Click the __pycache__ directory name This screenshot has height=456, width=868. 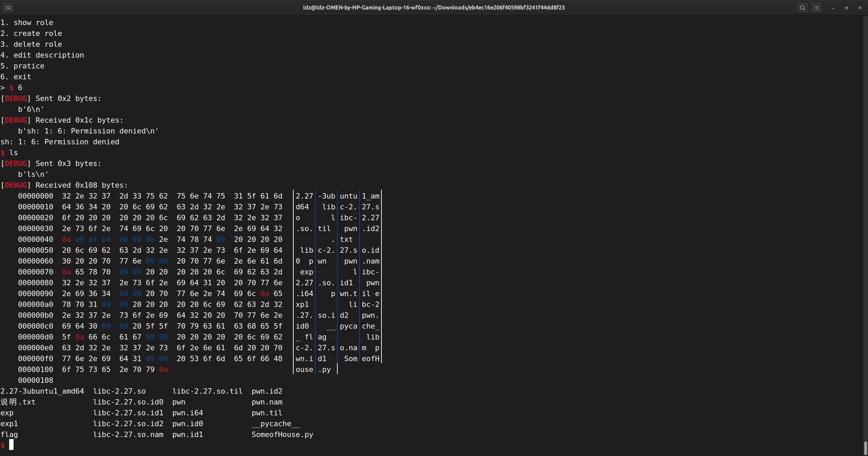(x=276, y=423)
